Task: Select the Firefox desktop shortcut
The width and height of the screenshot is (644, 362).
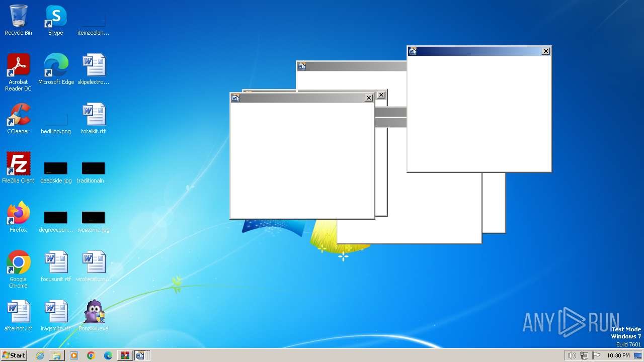Action: [18, 217]
